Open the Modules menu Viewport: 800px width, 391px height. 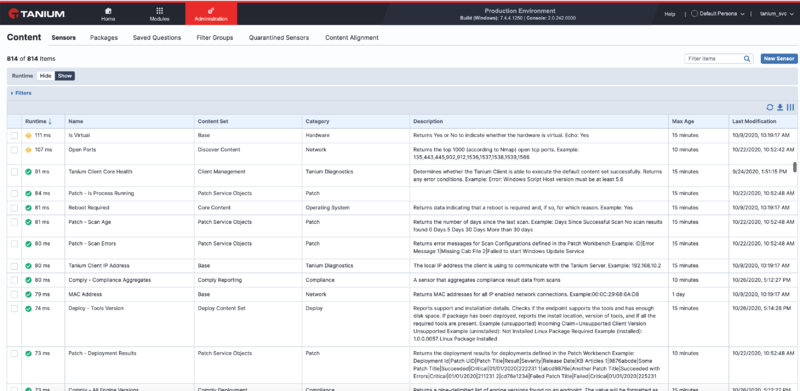159,14
